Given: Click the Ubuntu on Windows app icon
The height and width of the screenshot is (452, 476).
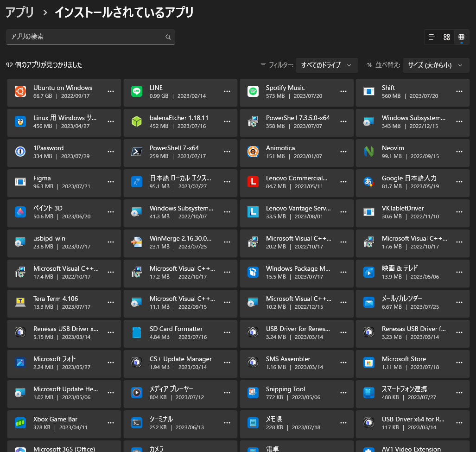Looking at the screenshot, I should [x=20, y=91].
